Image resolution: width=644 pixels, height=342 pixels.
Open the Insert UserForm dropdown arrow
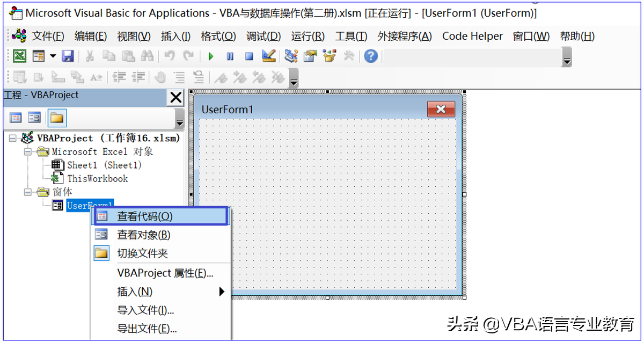[x=53, y=56]
